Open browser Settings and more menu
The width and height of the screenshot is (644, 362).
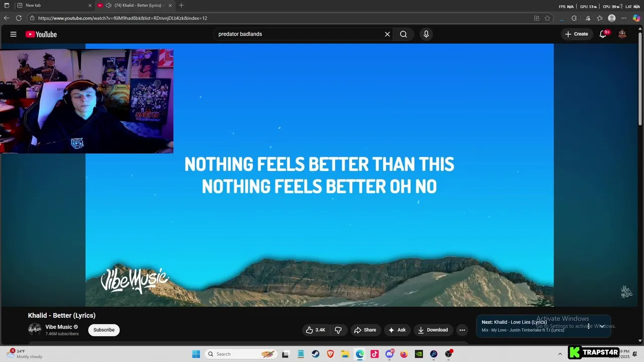point(624,18)
